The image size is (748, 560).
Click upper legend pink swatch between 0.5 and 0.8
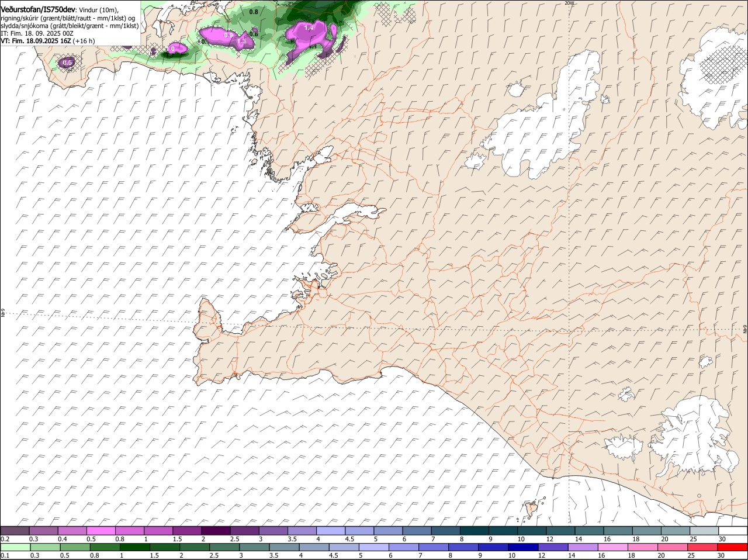coord(101,531)
